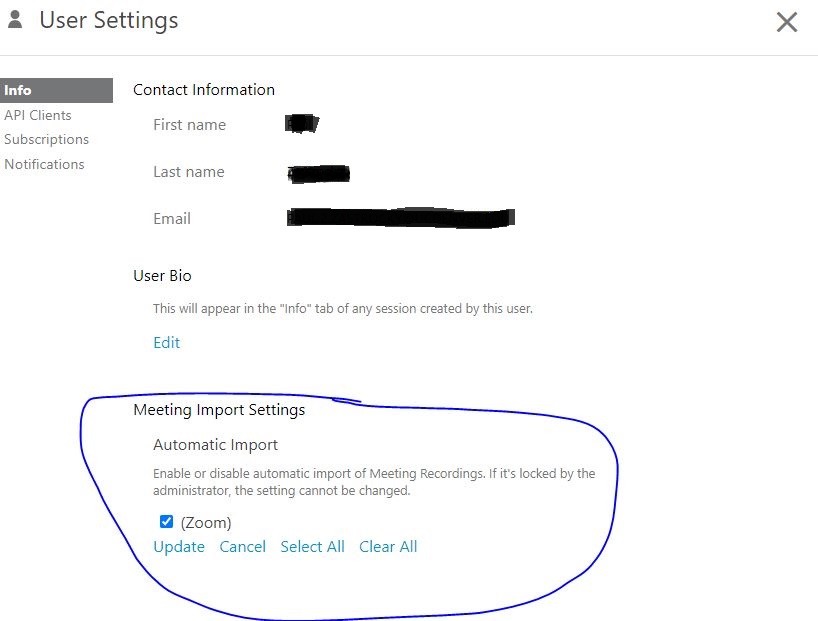Click the redacted First name value
Viewport: 818px width, 621px height.
click(x=301, y=124)
